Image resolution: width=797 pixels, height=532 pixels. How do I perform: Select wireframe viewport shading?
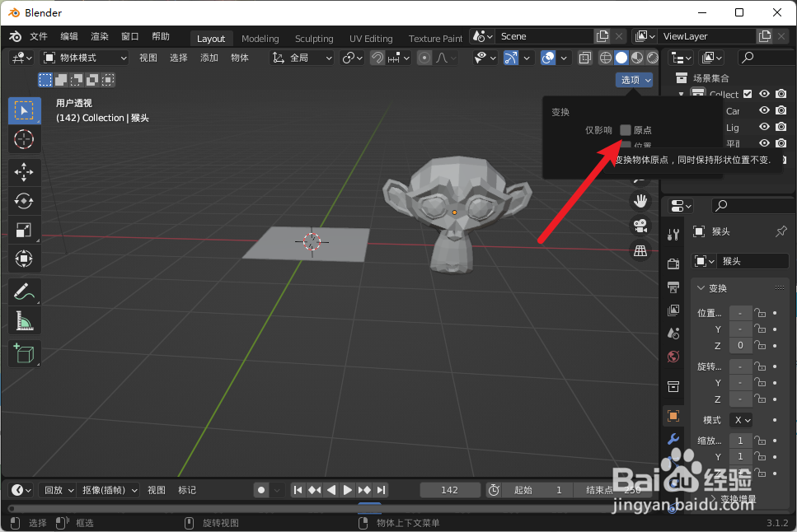606,58
